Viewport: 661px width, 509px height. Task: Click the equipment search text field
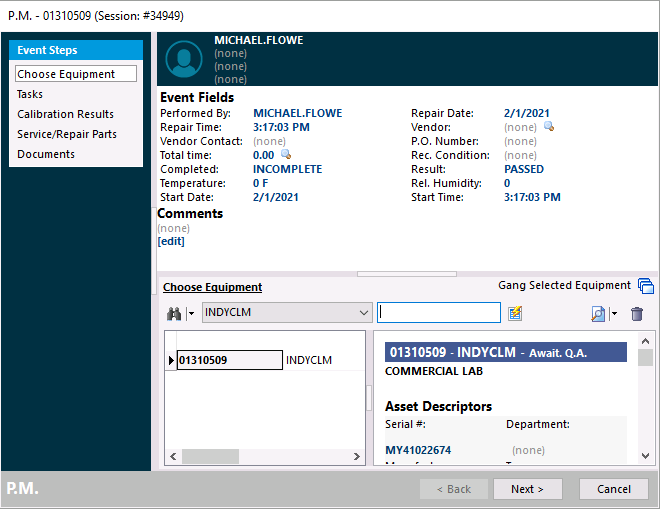coord(438,313)
